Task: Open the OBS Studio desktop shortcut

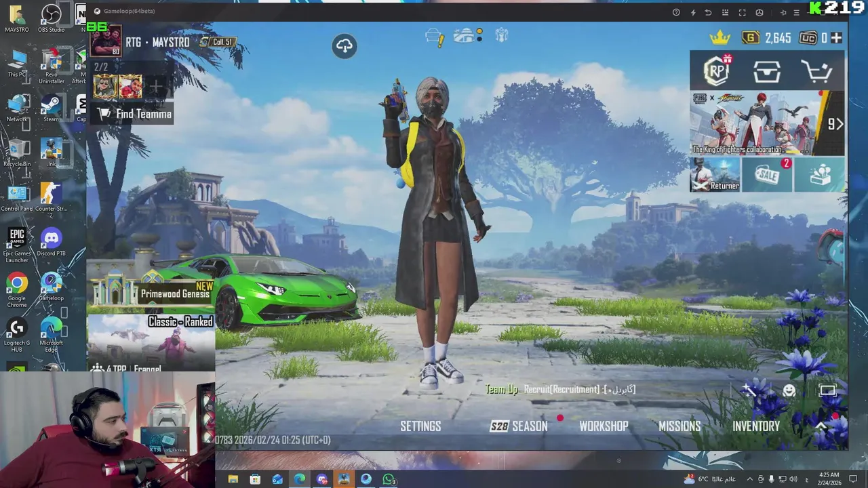Action: [52, 18]
